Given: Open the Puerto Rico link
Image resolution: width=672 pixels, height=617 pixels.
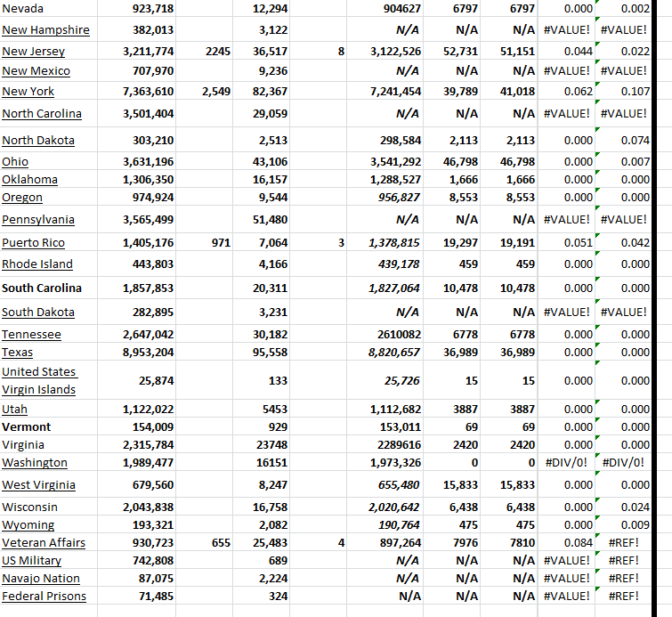Looking at the screenshot, I should [x=34, y=243].
